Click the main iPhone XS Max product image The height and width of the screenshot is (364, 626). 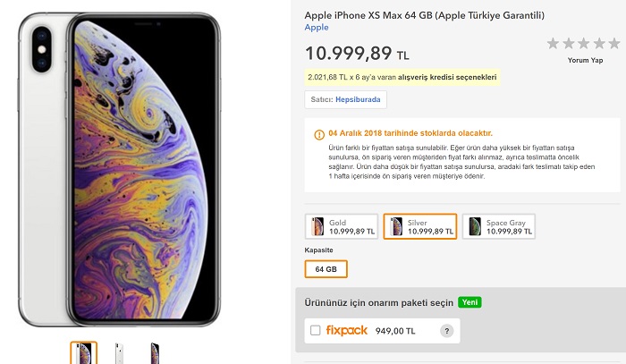coord(119,170)
